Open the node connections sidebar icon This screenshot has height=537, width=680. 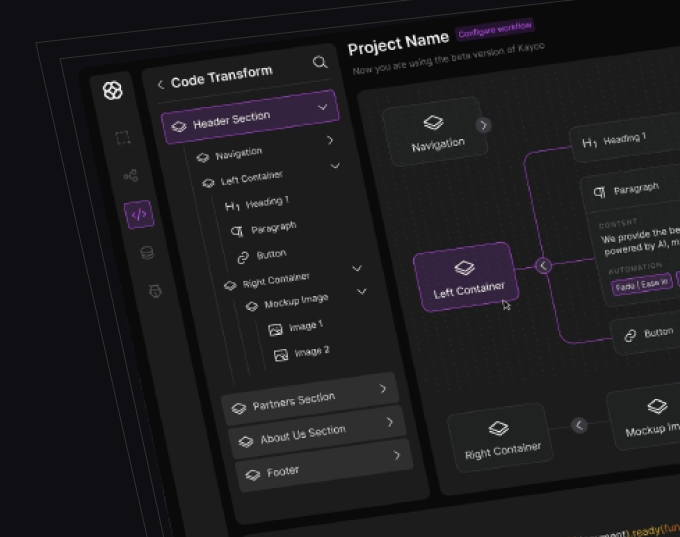click(x=130, y=176)
